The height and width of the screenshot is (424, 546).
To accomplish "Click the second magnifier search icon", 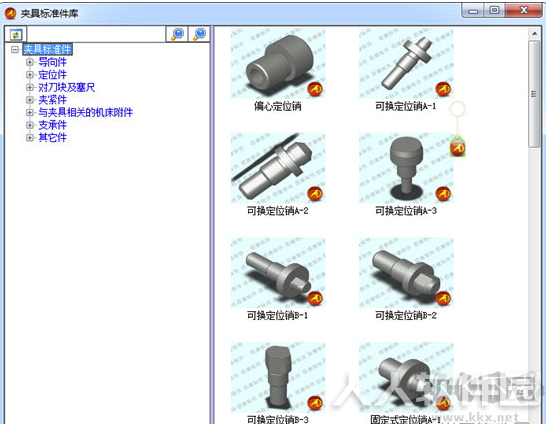I will click(x=199, y=34).
